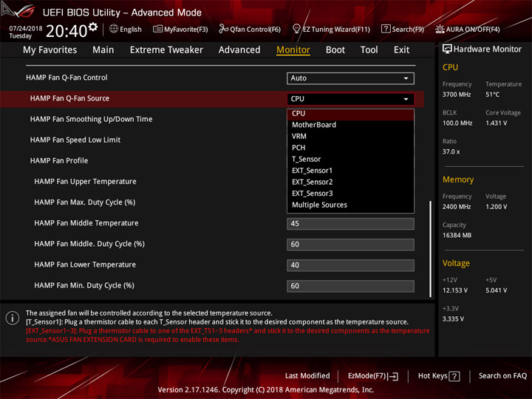Open MyFavorite(F3) list icon

coord(157,29)
